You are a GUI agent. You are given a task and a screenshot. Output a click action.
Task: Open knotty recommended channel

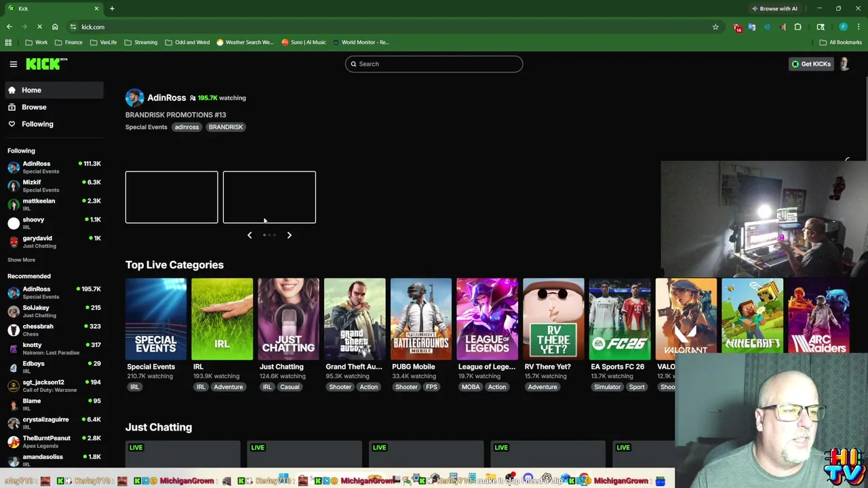[54, 348]
